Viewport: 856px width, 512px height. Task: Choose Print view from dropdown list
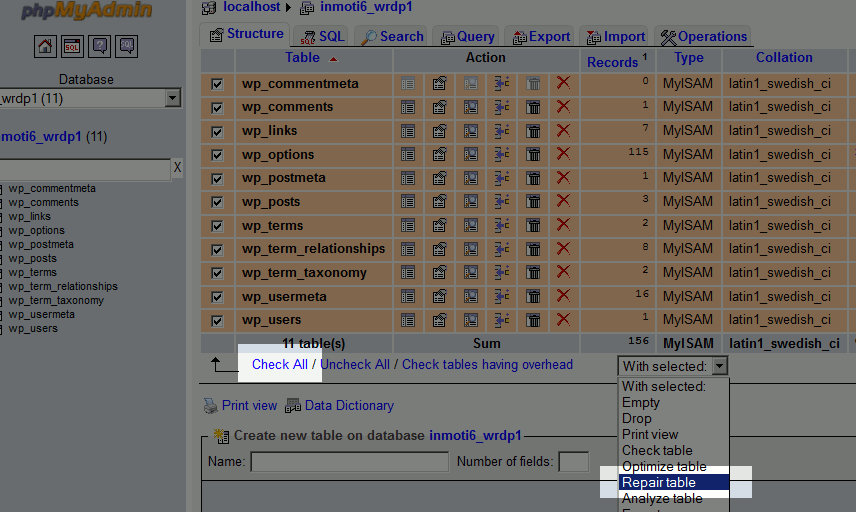tap(674, 434)
